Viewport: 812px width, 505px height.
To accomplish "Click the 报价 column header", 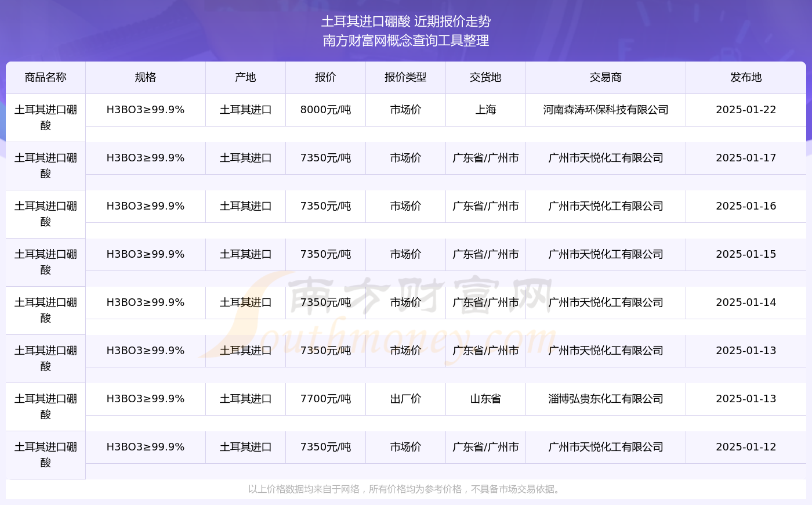I will pyautogui.click(x=325, y=77).
